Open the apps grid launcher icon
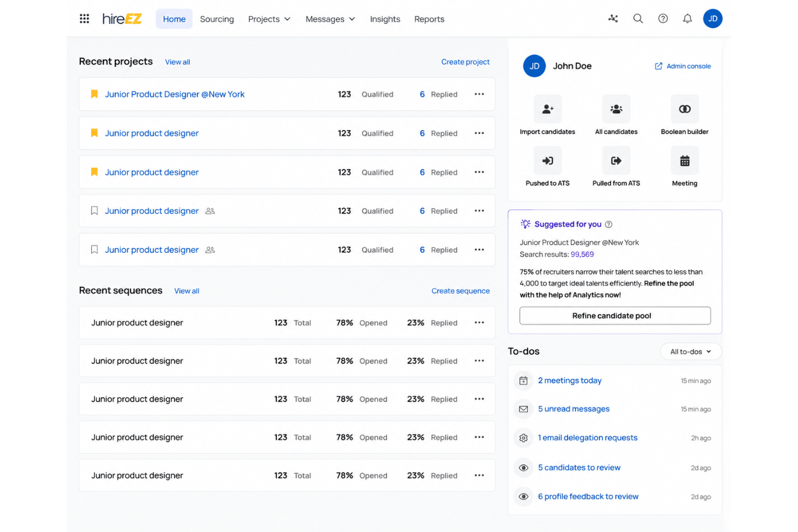 tap(84, 19)
